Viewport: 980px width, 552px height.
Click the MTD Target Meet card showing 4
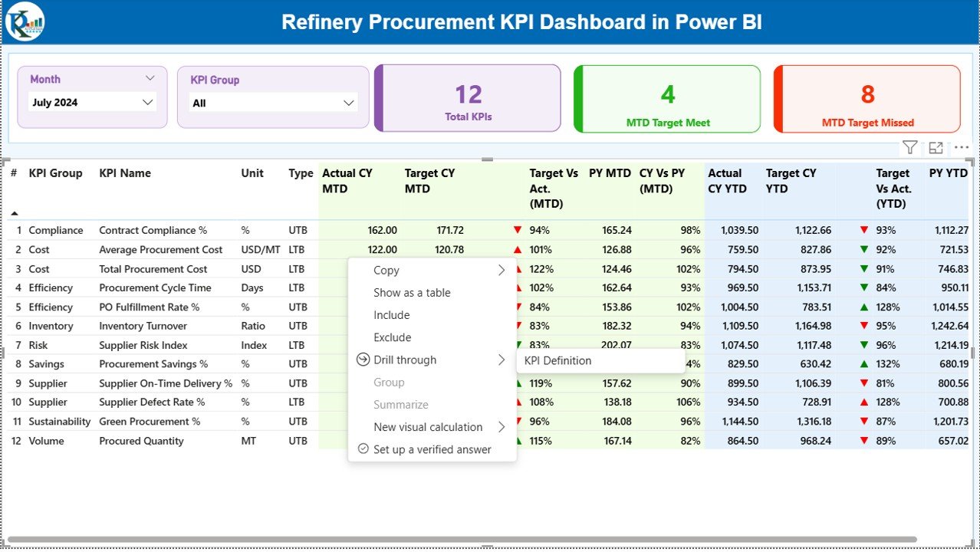point(666,98)
